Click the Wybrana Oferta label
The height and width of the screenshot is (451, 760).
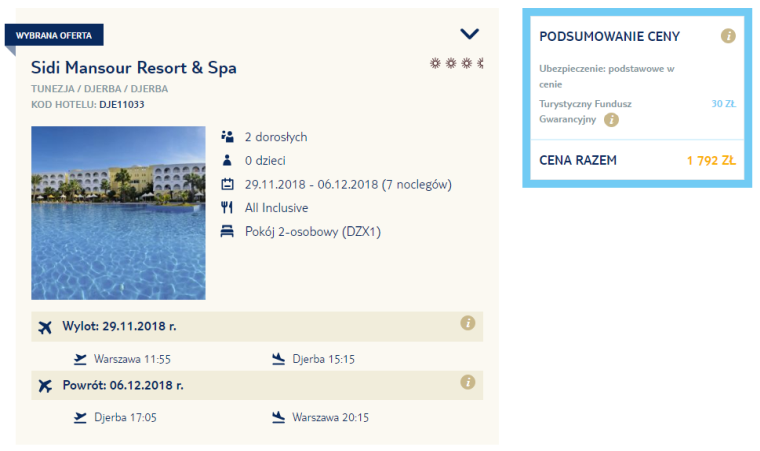click(54, 36)
